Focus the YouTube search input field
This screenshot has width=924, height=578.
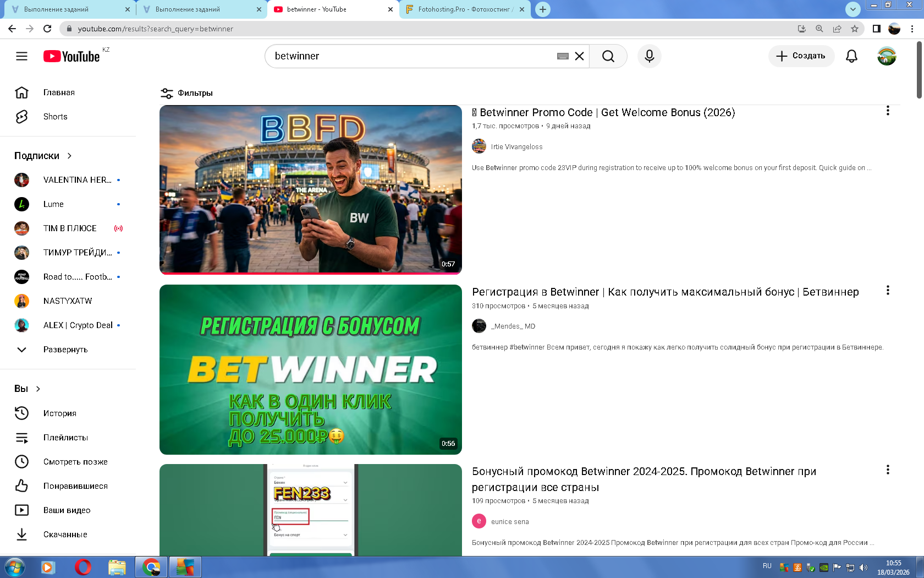413,56
